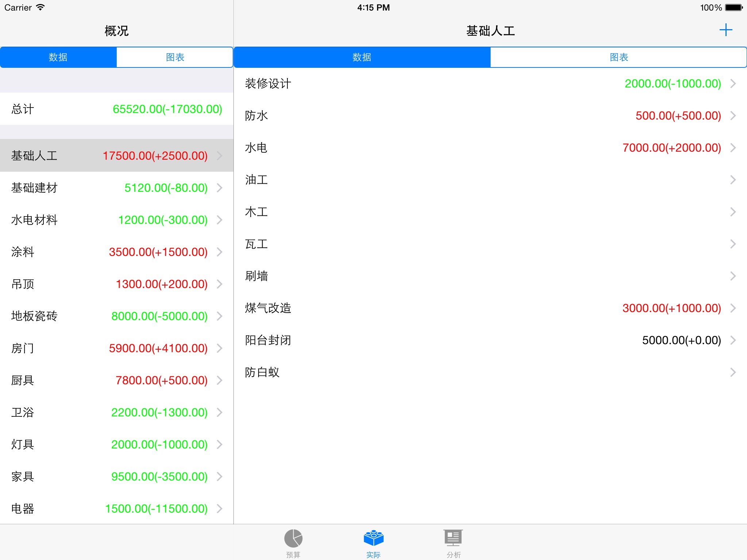The height and width of the screenshot is (560, 747).
Task: Tap the plus icon to add item
Action: click(725, 30)
